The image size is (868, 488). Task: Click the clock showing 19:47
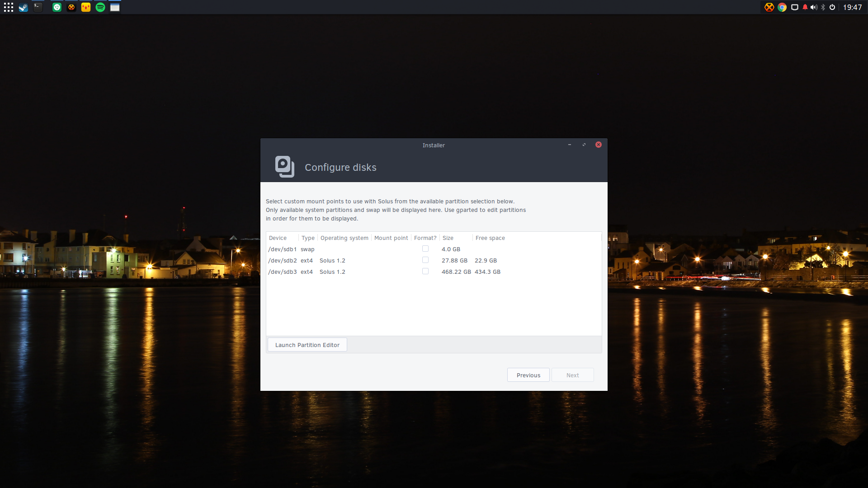click(852, 7)
